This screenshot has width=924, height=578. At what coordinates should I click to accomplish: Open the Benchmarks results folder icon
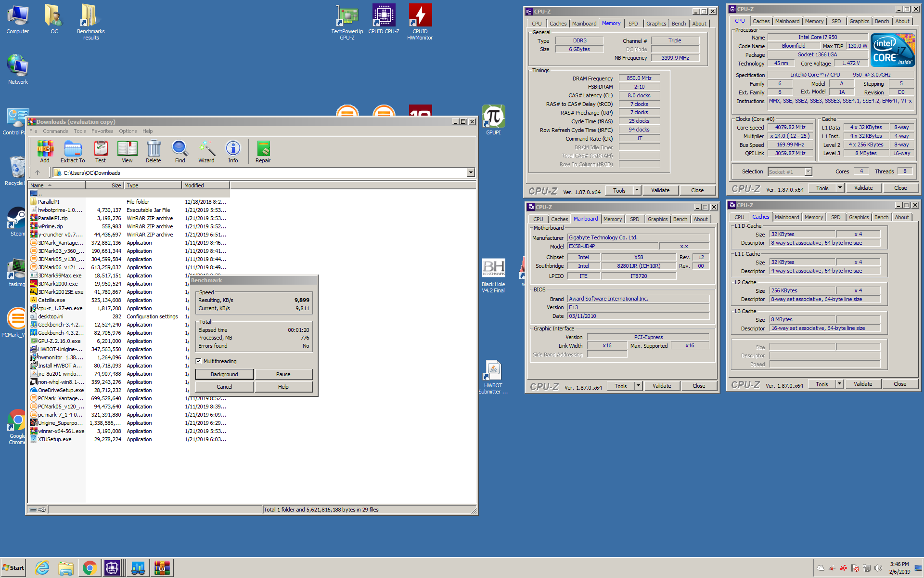pyautogui.click(x=90, y=22)
